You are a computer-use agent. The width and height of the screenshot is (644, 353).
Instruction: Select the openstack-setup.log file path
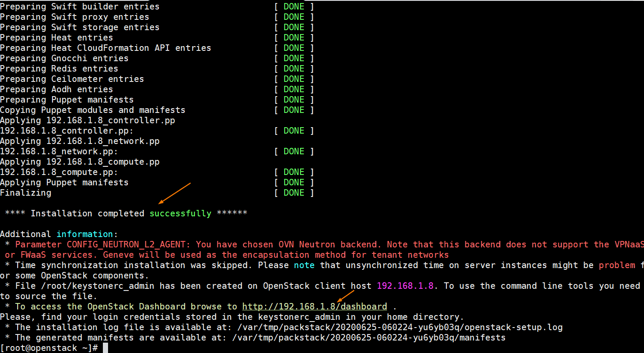[400, 327]
